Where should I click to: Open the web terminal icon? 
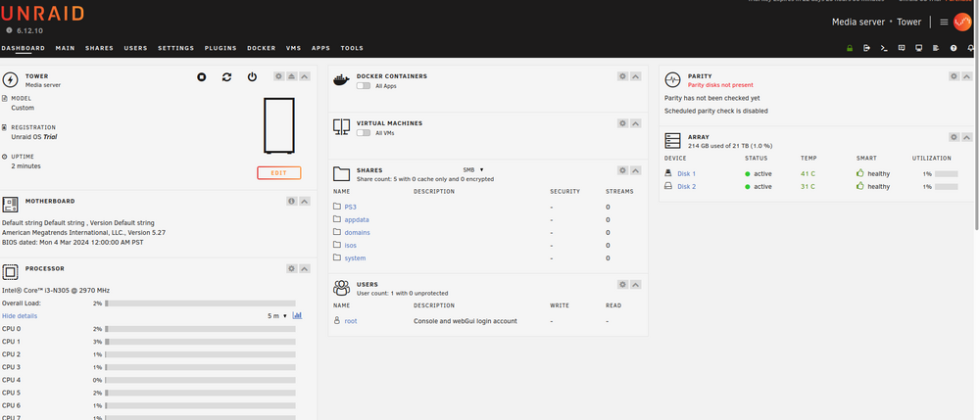[884, 48]
